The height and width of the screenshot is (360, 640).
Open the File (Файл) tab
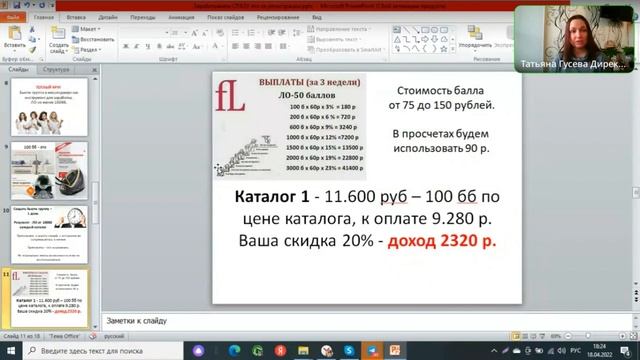pos(13,18)
